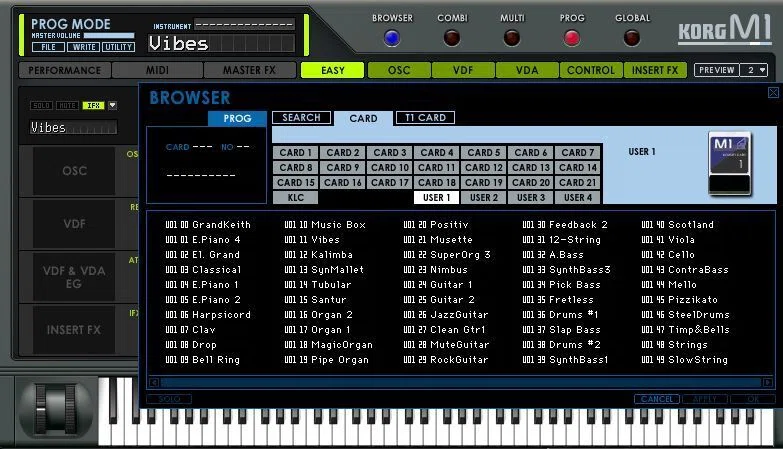Switch to the T1 CARD tab
783x449 pixels.
pos(425,117)
